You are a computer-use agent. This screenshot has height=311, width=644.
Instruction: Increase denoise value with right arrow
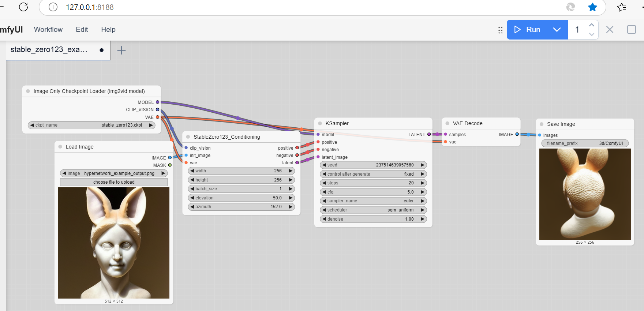(423, 219)
